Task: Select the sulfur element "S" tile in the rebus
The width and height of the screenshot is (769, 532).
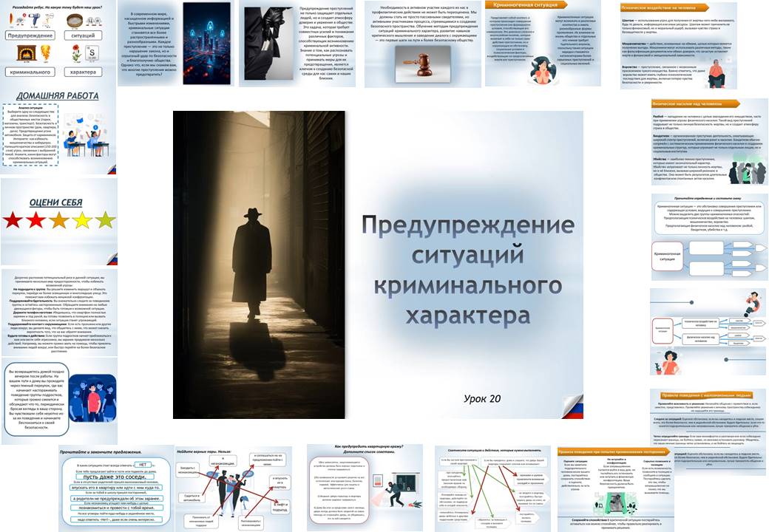Action: coord(92,52)
